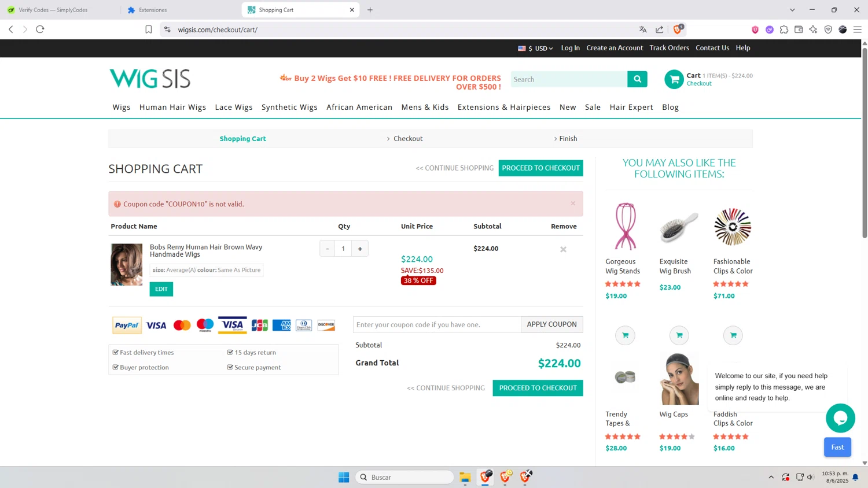Viewport: 868px width, 488px height.
Task: Open Brave Shields icon
Action: 678,29
